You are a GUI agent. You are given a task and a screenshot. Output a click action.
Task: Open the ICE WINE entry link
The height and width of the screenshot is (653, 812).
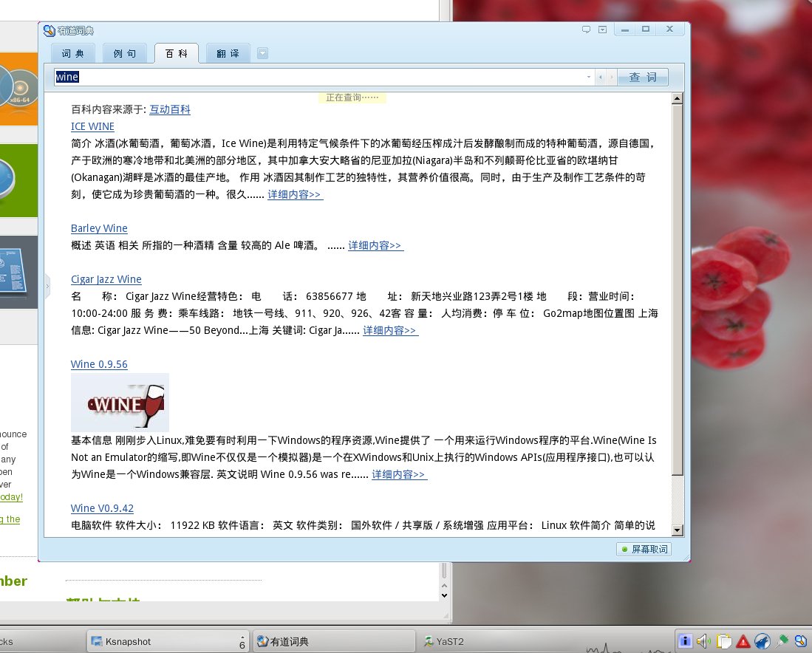pyautogui.click(x=92, y=126)
